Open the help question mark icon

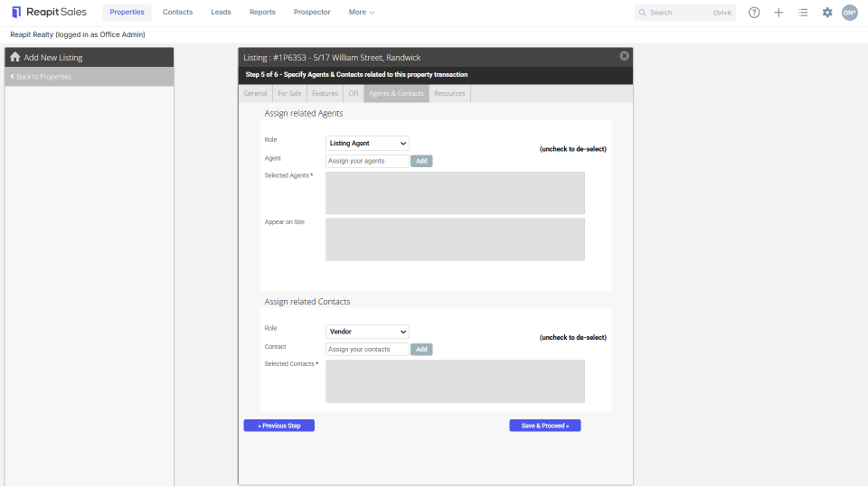click(x=754, y=12)
